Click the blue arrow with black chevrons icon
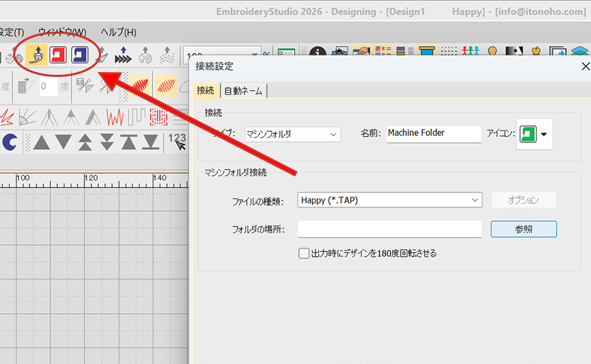Viewport: 591px width, 364px height. click(x=123, y=56)
